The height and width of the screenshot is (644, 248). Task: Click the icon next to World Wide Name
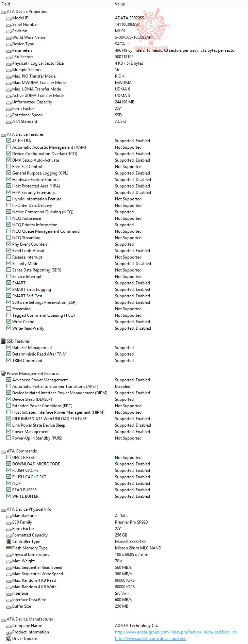[x=9, y=37]
